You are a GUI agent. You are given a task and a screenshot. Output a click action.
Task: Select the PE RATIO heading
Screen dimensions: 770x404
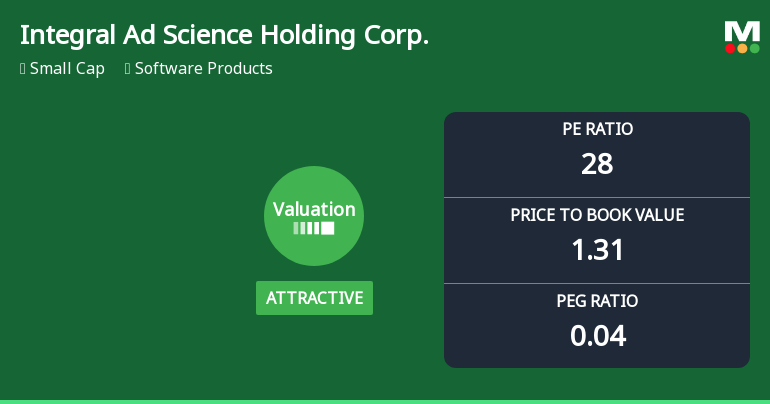pyautogui.click(x=597, y=129)
